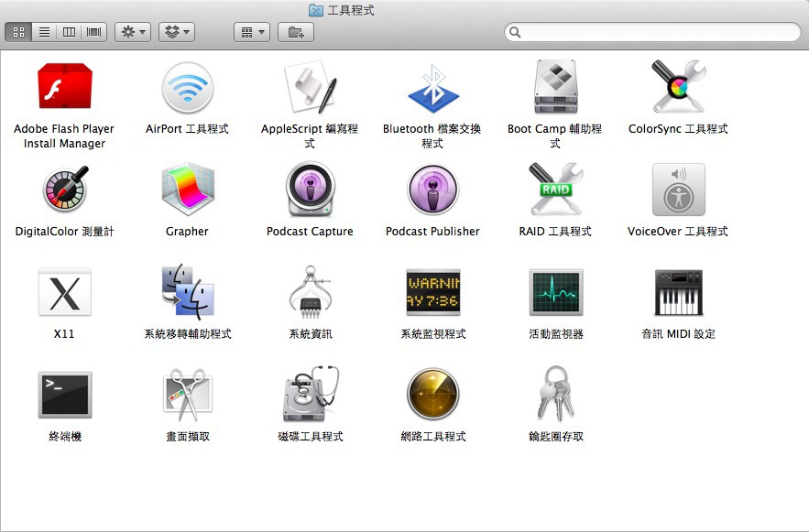Image resolution: width=809 pixels, height=532 pixels.
Task: Select the VoiceOver 工具程式 icon
Action: point(679,190)
